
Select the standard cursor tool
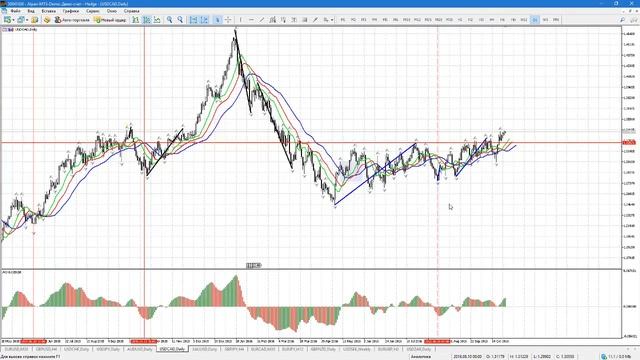pos(218,20)
